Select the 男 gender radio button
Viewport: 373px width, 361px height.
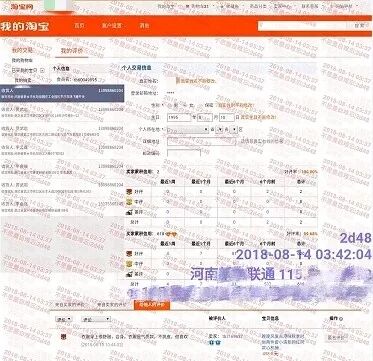(169, 105)
